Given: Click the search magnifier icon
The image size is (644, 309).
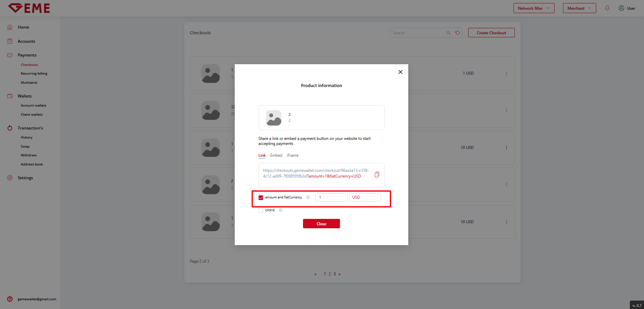Looking at the screenshot, I should [448, 33].
